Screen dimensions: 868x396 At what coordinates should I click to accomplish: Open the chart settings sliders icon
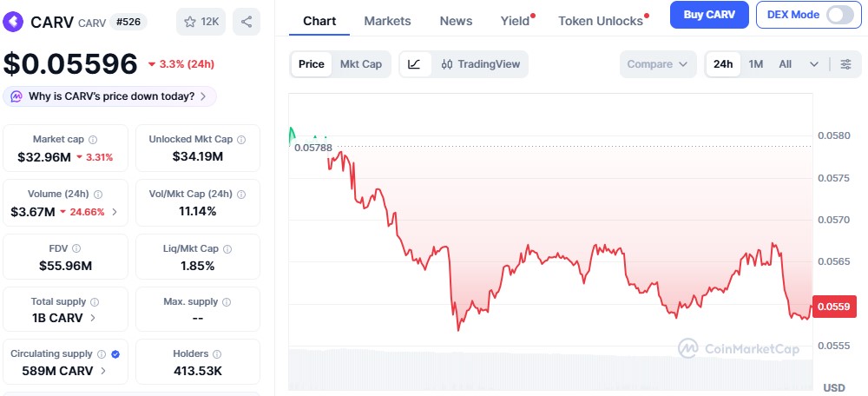(x=845, y=64)
